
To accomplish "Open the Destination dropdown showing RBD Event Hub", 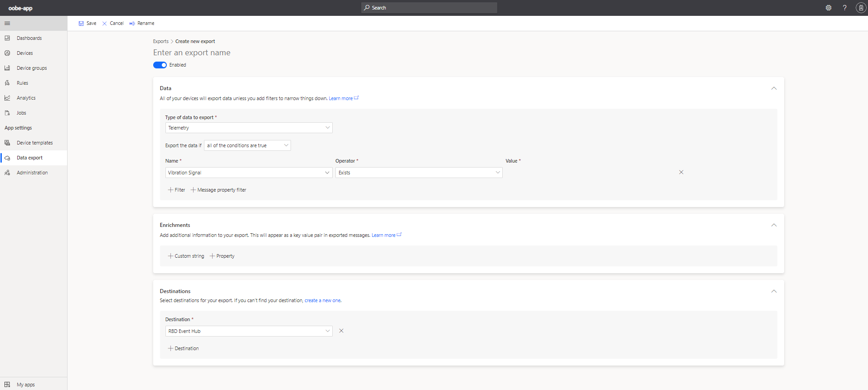I will (x=248, y=331).
